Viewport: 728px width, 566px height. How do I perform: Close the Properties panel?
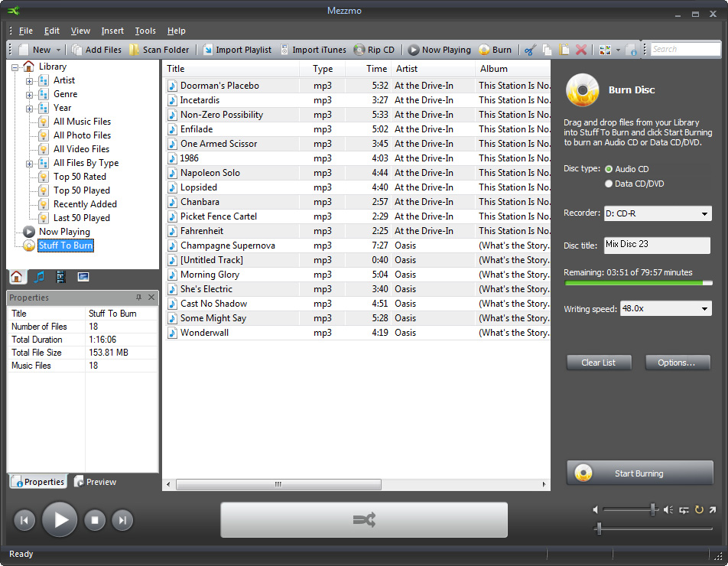[151, 298]
